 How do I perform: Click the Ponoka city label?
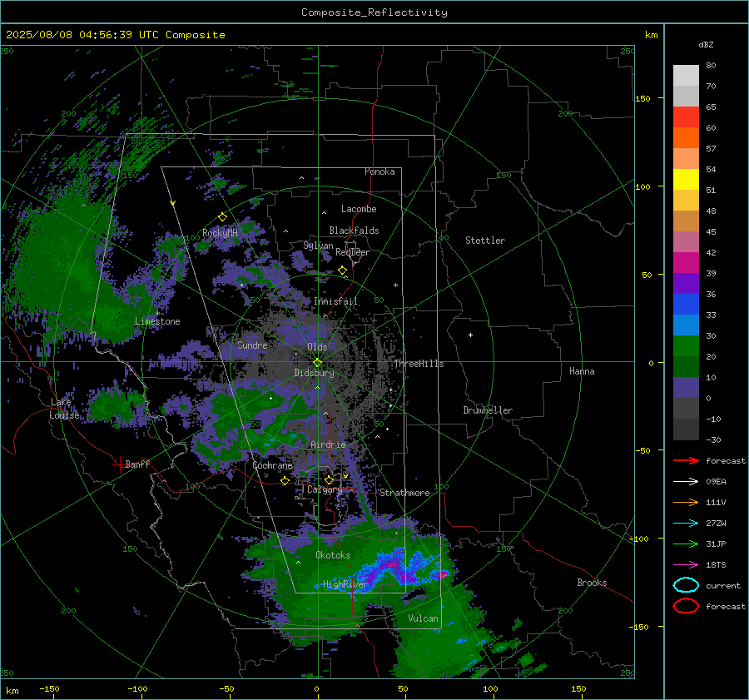379,171
